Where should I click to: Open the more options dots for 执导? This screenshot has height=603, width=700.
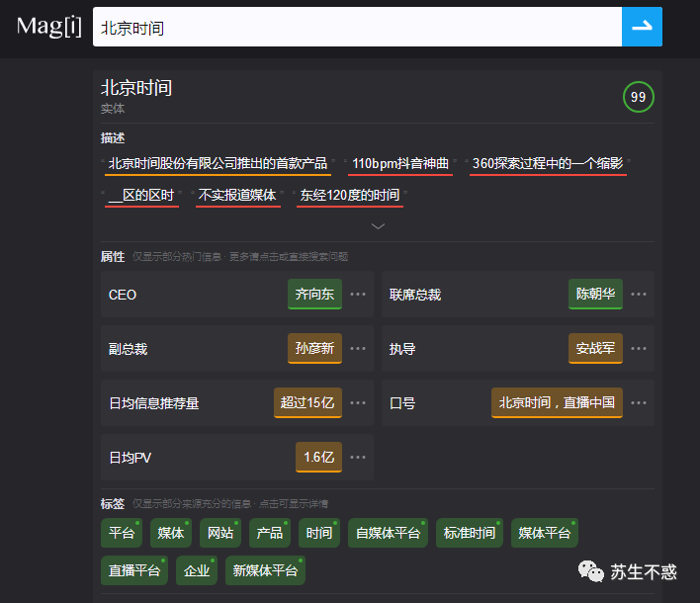pos(639,349)
